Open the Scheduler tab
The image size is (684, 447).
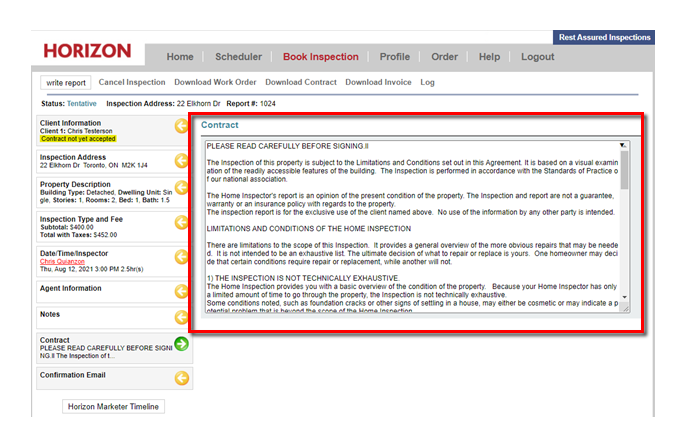coord(238,57)
